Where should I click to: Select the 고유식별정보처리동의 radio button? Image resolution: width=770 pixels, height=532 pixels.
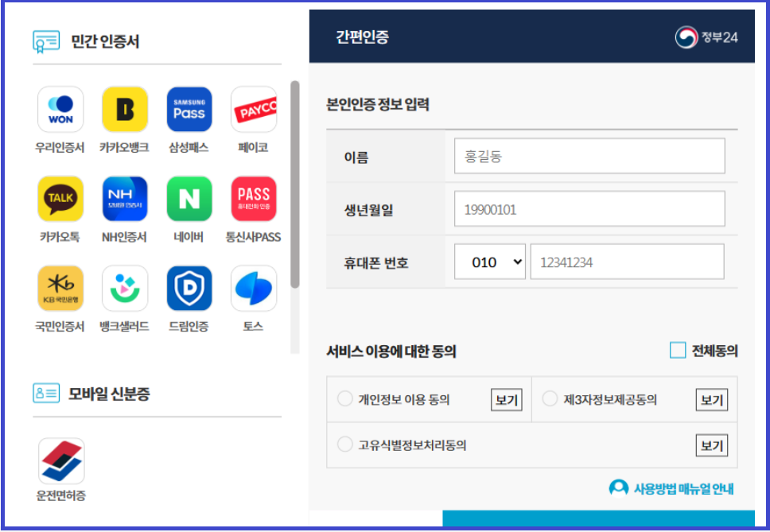click(x=344, y=445)
